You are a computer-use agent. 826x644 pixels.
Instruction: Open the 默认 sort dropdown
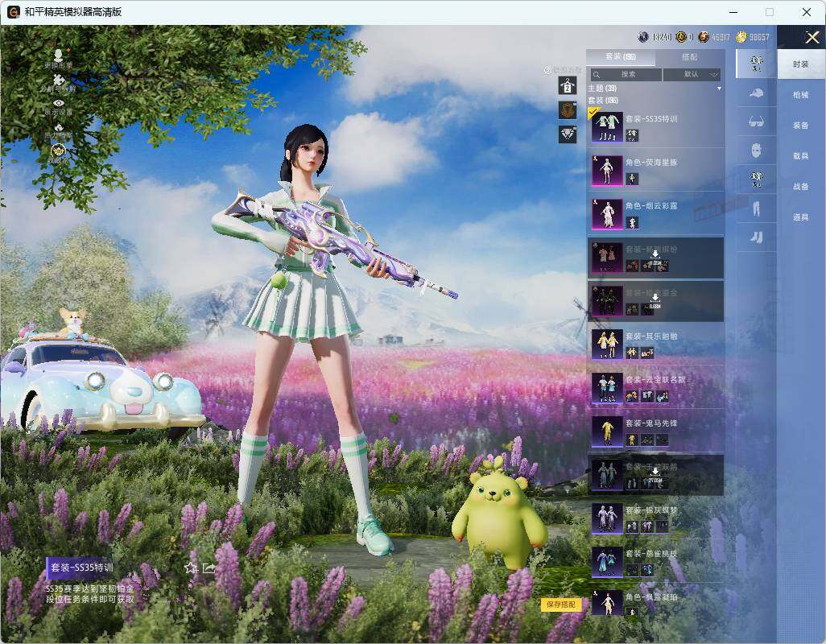click(692, 74)
